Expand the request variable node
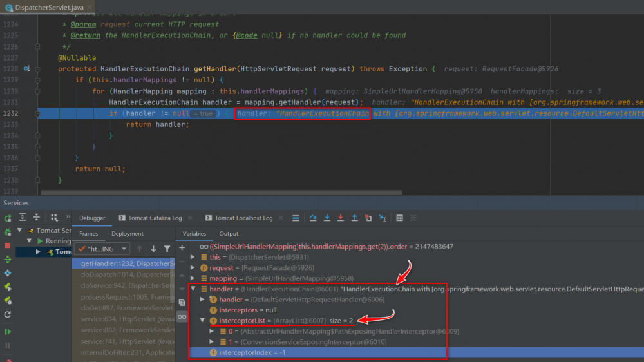Image resolution: width=644 pixels, height=362 pixels. tap(193, 268)
